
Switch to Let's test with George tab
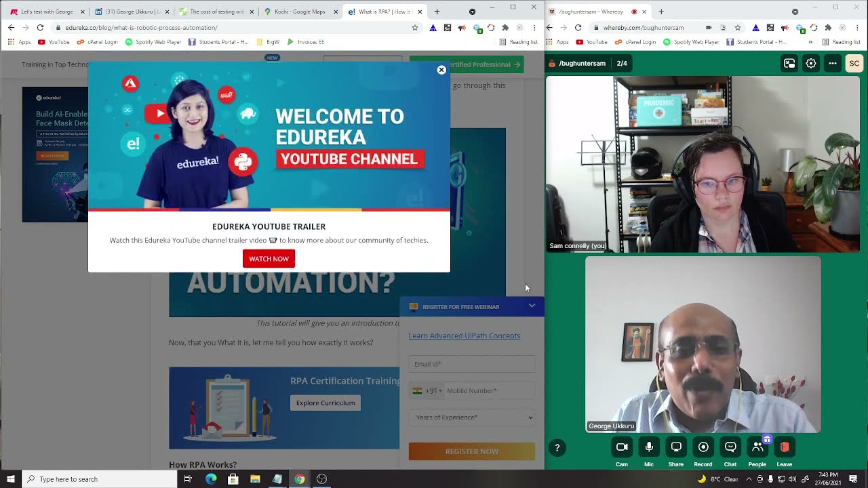pos(47,12)
